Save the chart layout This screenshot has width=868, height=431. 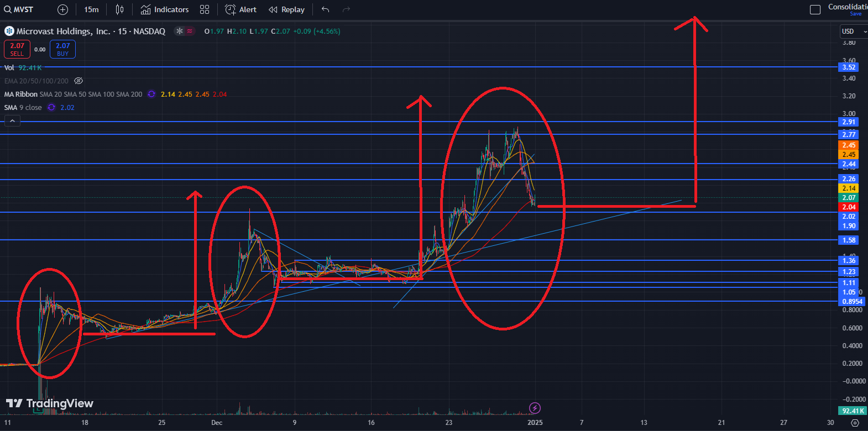[x=856, y=14]
